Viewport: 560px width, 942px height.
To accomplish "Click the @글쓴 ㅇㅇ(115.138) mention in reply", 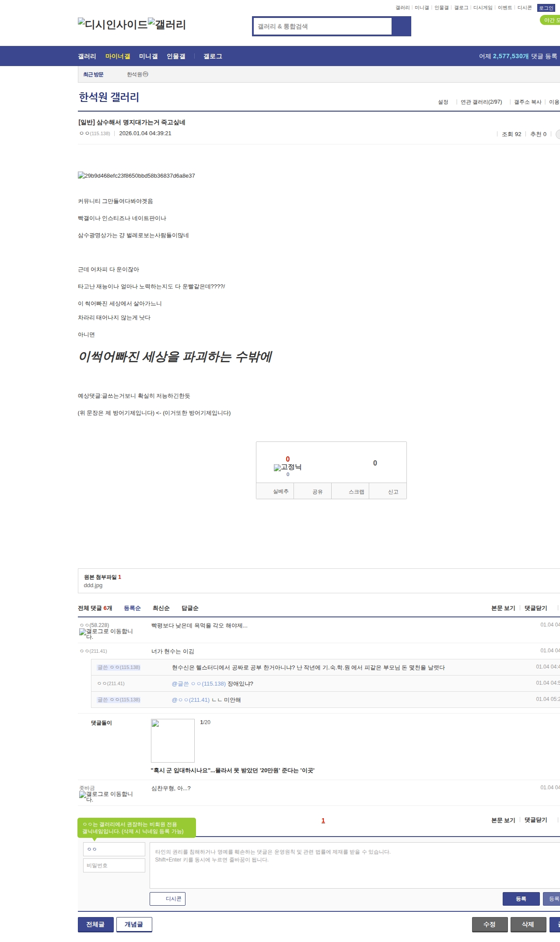I will 199,684.
